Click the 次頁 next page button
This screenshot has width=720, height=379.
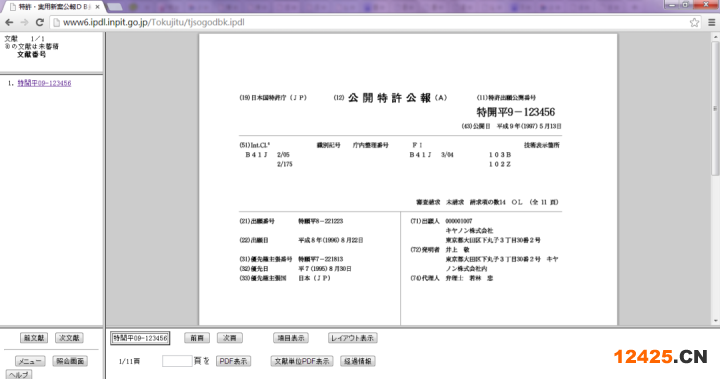pyautogui.click(x=230, y=338)
